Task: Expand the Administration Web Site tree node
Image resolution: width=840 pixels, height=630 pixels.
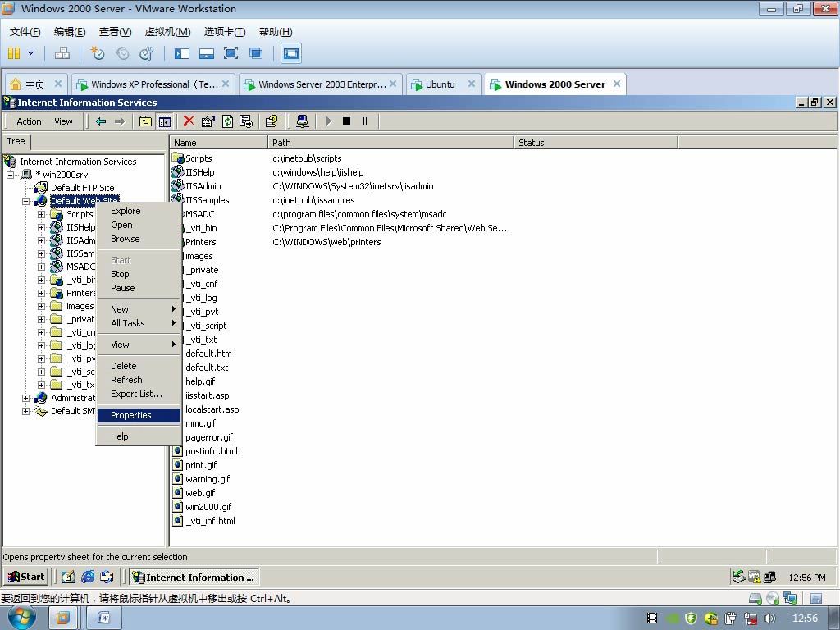Action: 25,398
